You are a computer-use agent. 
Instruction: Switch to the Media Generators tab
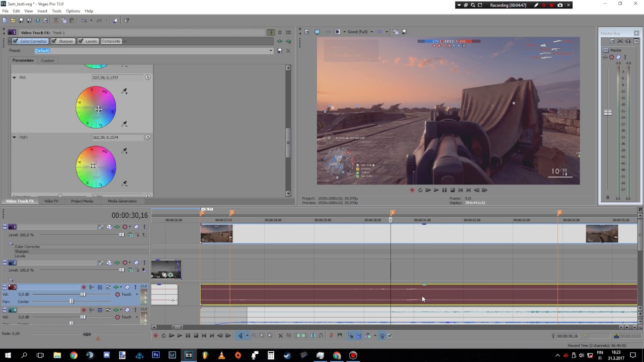tap(122, 201)
